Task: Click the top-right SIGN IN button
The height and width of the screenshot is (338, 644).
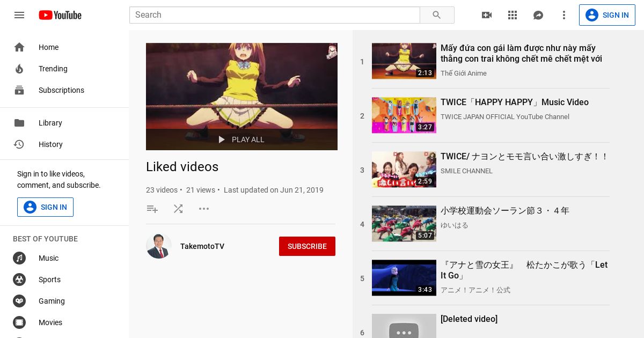Action: (x=607, y=15)
